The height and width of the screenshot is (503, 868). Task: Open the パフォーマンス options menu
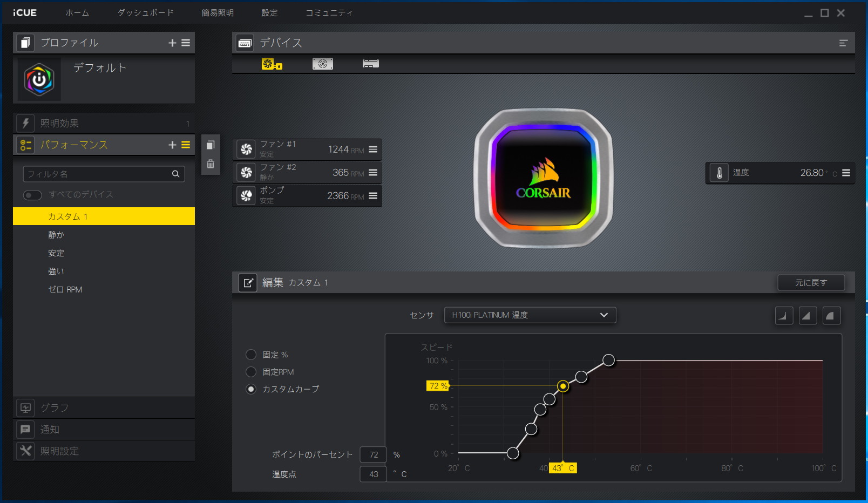186,145
